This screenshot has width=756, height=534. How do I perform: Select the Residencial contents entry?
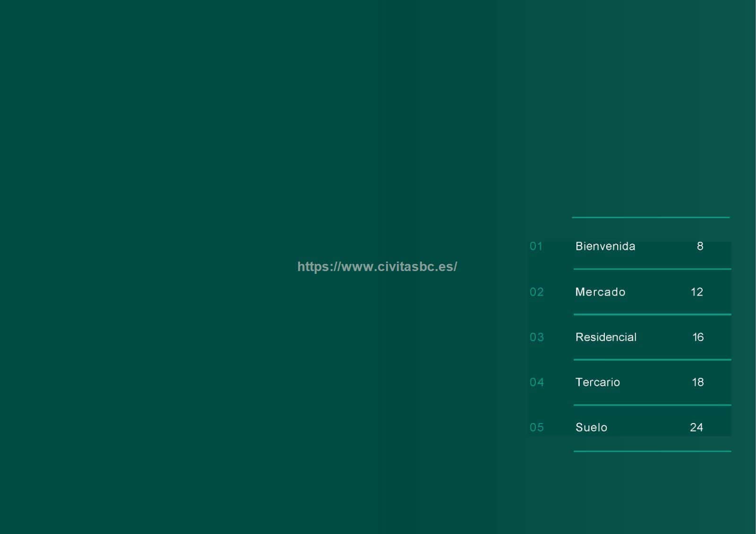(606, 337)
